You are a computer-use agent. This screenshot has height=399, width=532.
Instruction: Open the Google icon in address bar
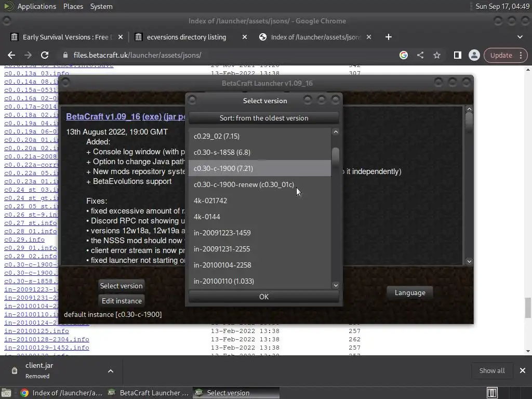pos(403,55)
